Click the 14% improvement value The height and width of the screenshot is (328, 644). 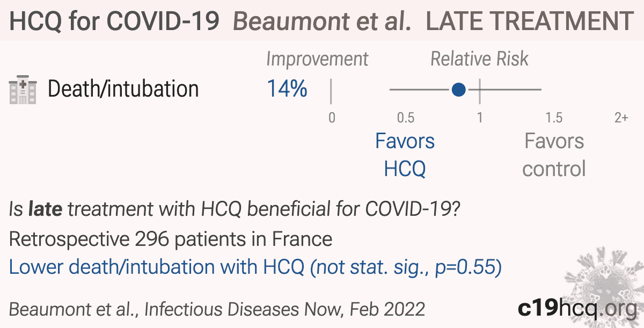(287, 89)
